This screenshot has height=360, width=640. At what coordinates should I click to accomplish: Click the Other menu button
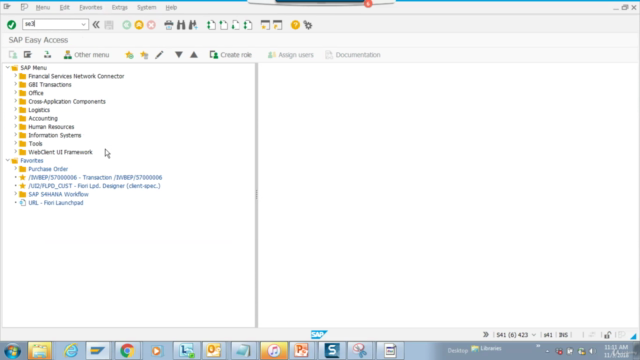(86, 55)
